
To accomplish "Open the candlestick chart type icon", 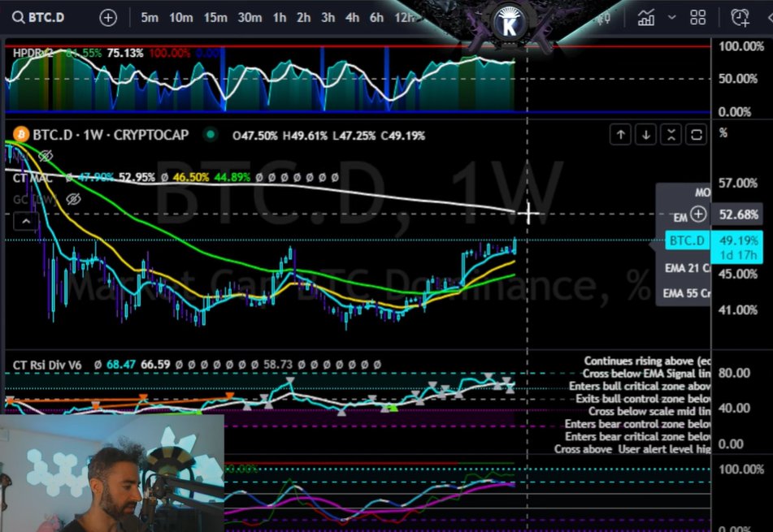I will 605,18.
